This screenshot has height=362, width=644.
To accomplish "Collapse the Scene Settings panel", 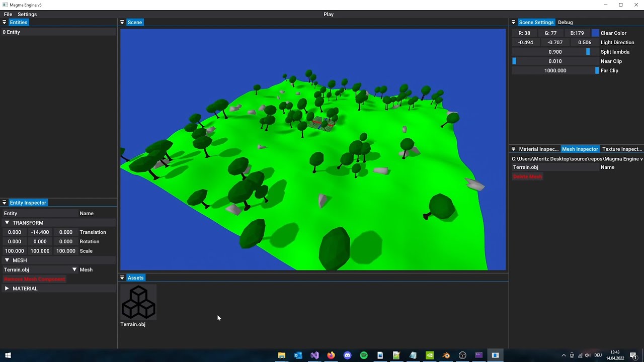I will (513, 22).
